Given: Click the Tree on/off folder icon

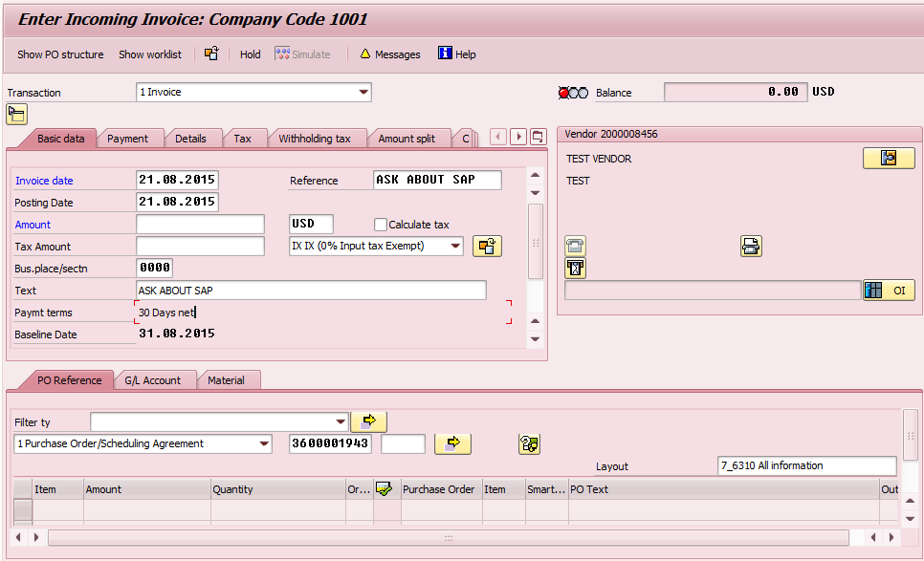Looking at the screenshot, I should pos(15,114).
